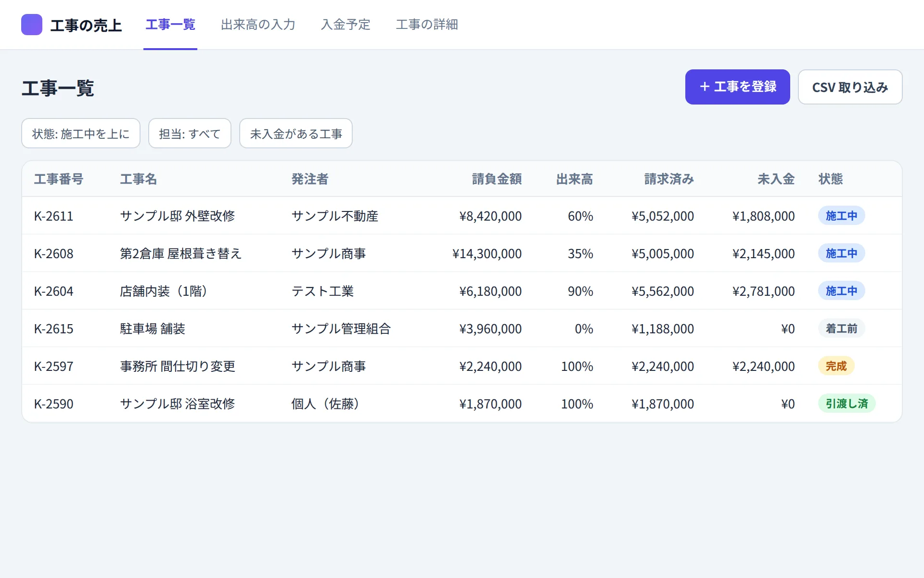Click the CSV 取り込み button
Viewport: 924px width, 578px height.
850,87
